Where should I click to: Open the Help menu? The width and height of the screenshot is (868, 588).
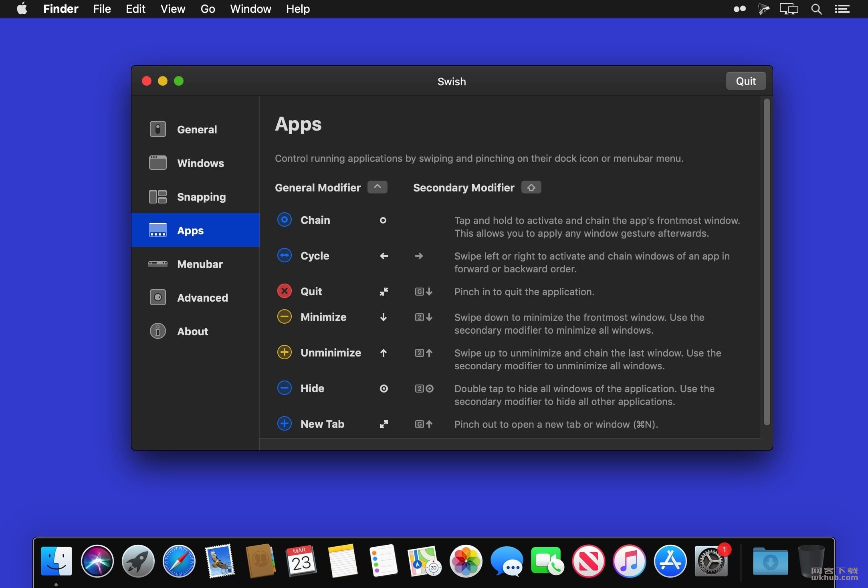298,9
